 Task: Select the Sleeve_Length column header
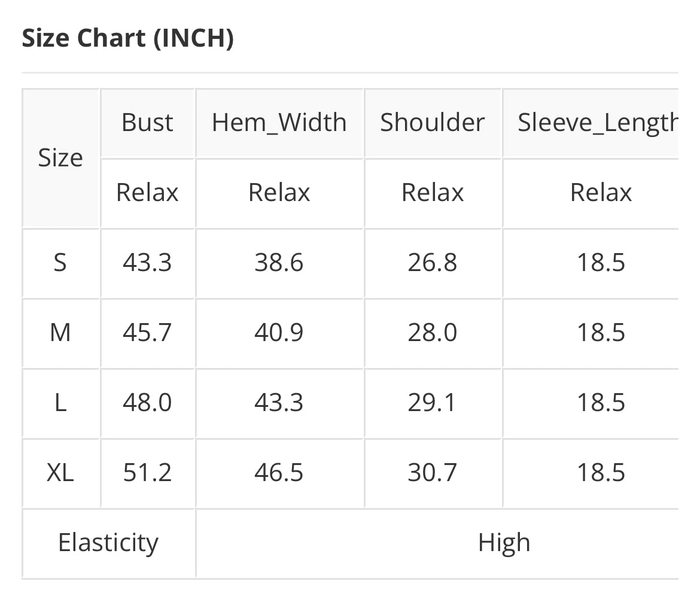(x=597, y=123)
